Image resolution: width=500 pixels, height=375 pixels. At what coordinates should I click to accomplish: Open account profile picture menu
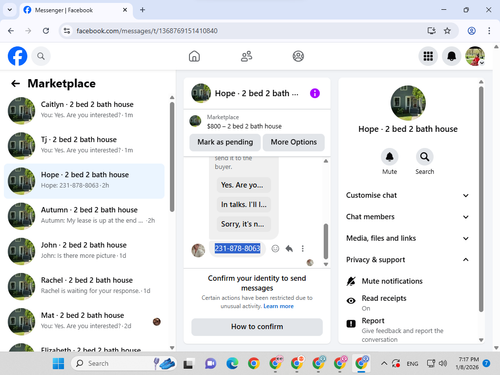tap(475, 56)
